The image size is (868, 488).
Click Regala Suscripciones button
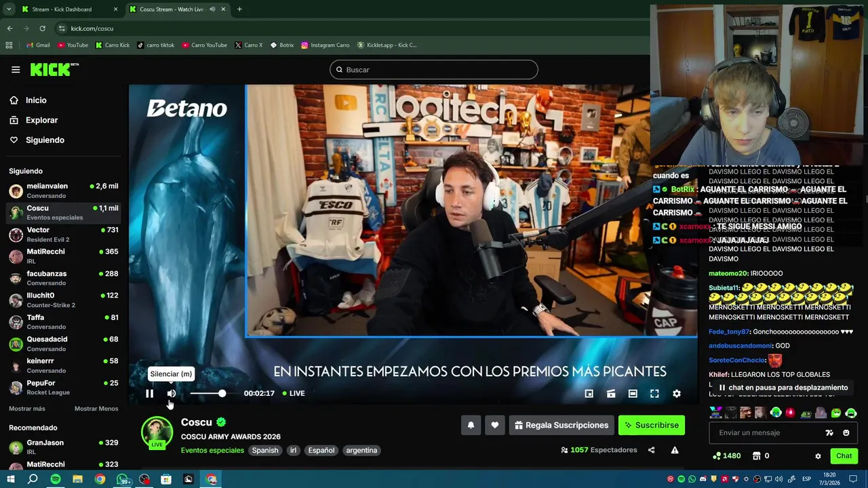(561, 425)
